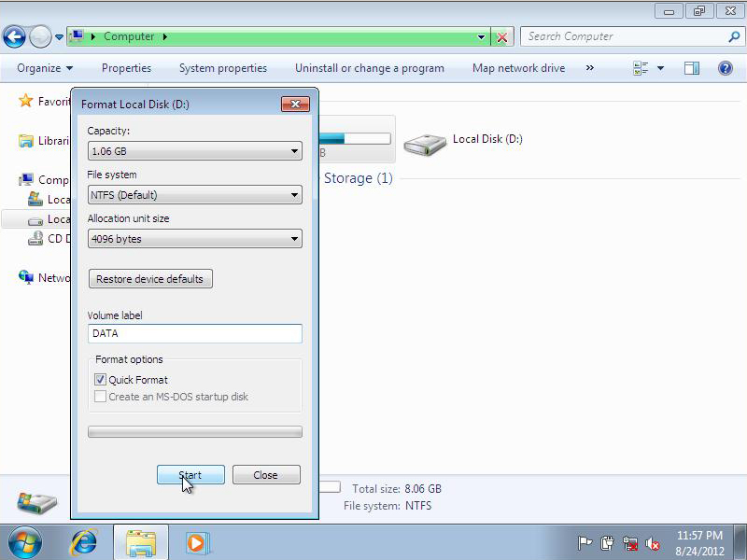747x560 pixels.
Task: Click Properties in the toolbar
Action: tap(126, 68)
